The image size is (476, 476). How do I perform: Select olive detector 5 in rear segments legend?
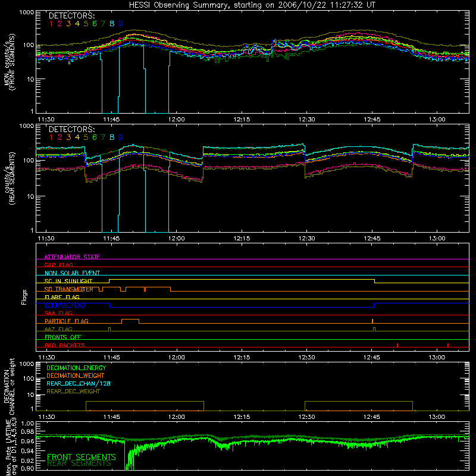click(x=86, y=137)
